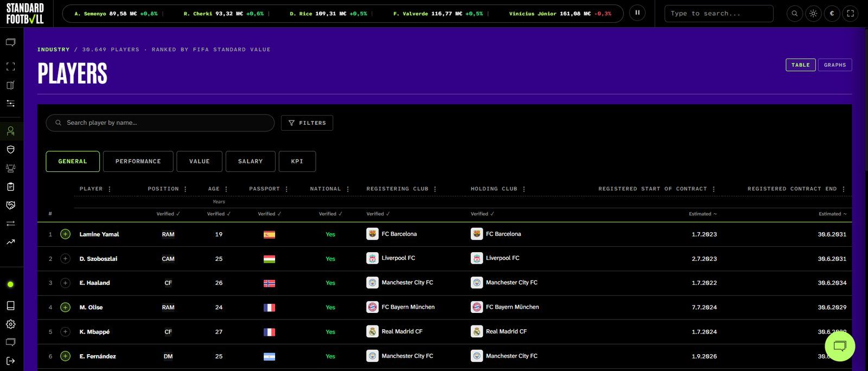Toggle the plus button for Lamine Yamal
Viewport: 868px width, 371px height.
tap(65, 234)
